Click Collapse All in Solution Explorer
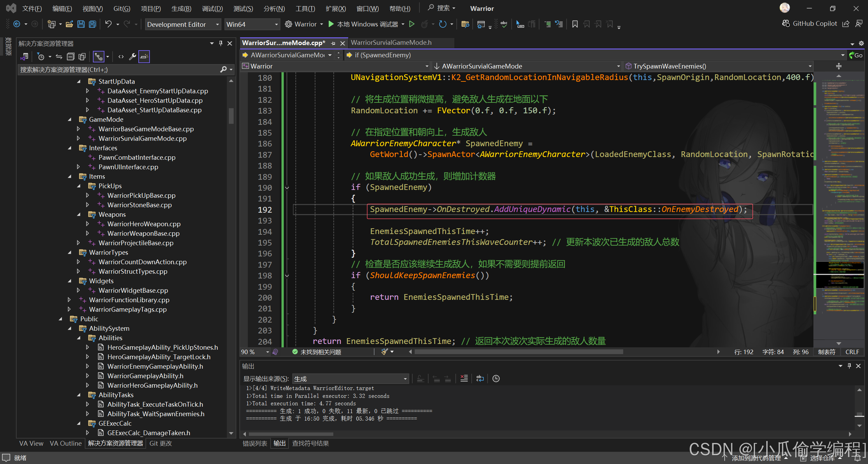This screenshot has height=464, width=868. [71, 57]
